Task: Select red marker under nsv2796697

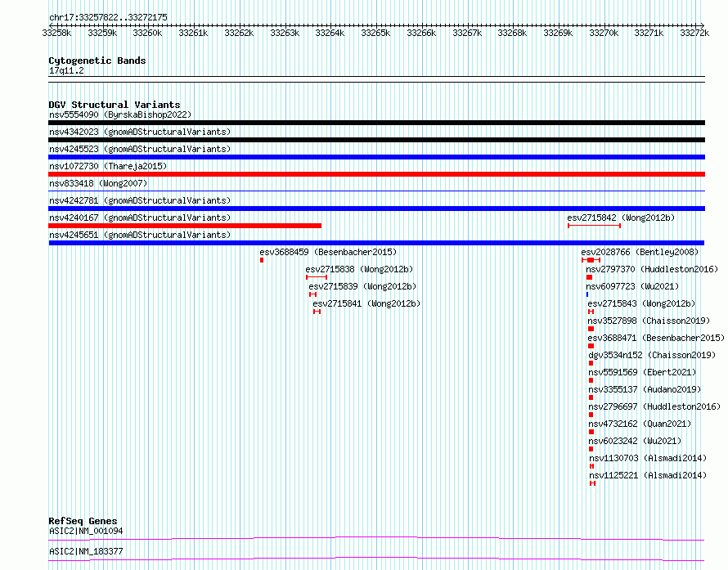Action: point(591,415)
